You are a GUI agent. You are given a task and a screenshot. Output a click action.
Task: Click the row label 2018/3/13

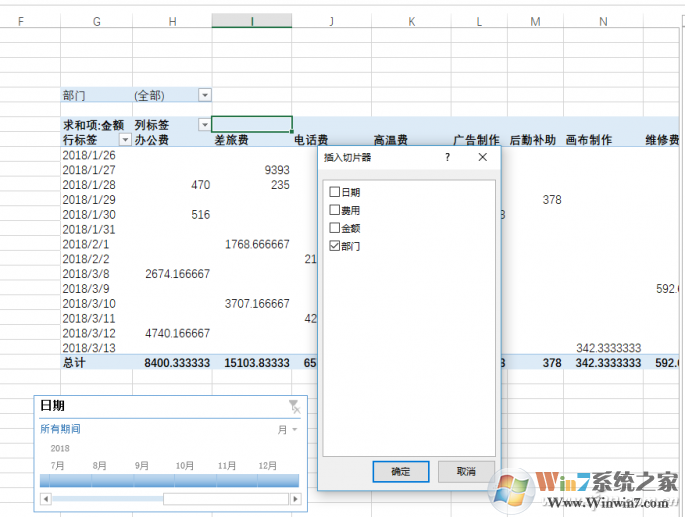tap(89, 348)
